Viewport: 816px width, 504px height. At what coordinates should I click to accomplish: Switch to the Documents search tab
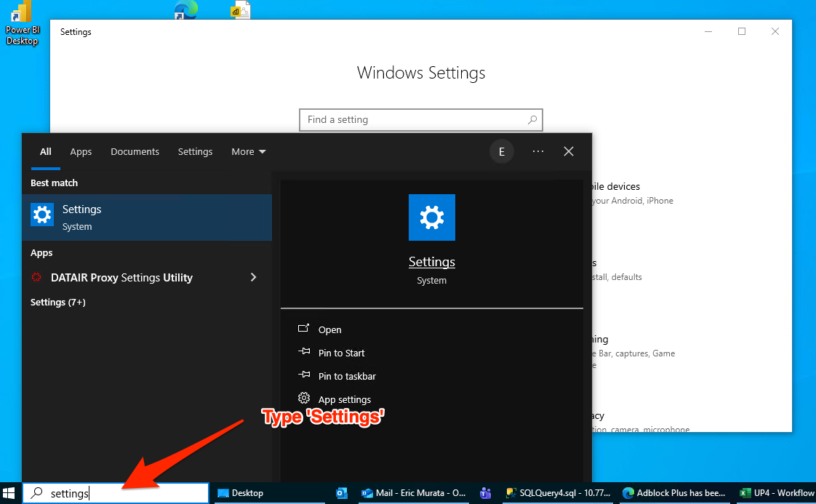[135, 151]
